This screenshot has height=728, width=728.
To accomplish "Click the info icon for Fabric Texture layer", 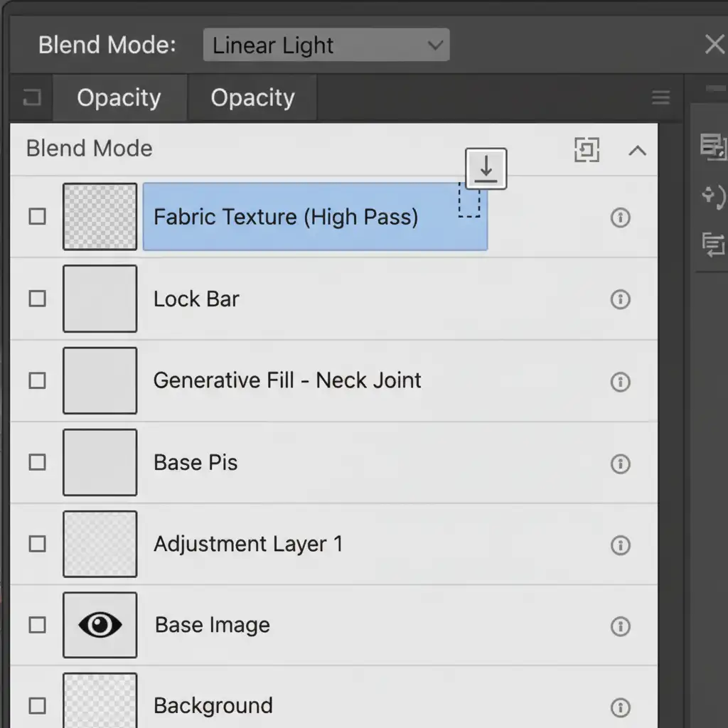I will pyautogui.click(x=620, y=218).
